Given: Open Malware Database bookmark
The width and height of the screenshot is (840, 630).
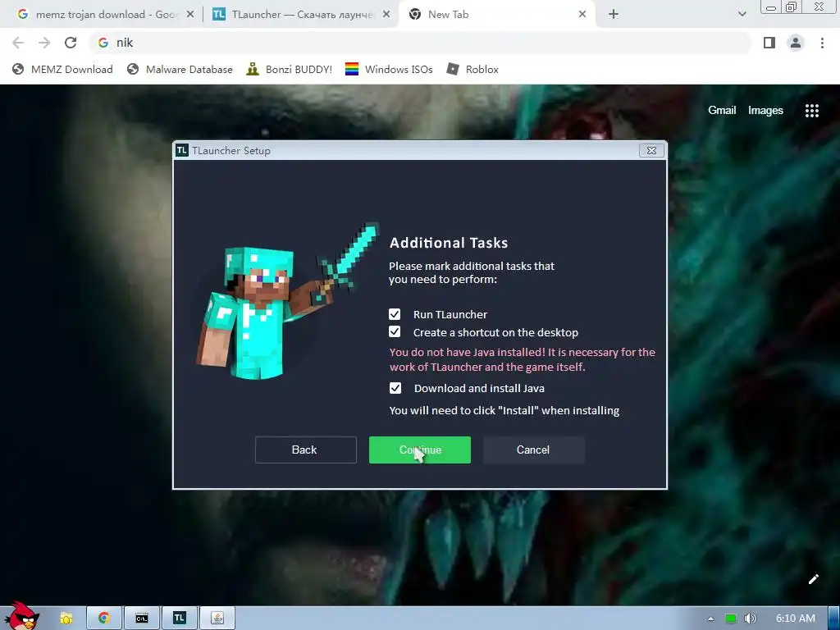Looking at the screenshot, I should (180, 69).
